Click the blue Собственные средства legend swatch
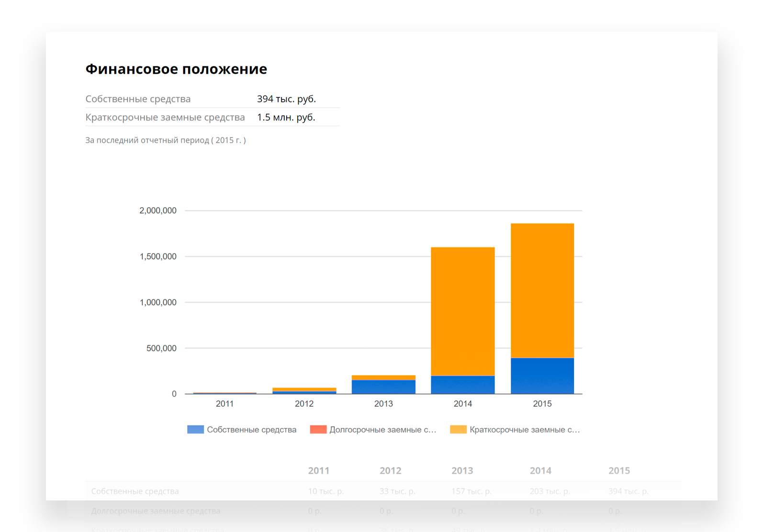 point(195,430)
